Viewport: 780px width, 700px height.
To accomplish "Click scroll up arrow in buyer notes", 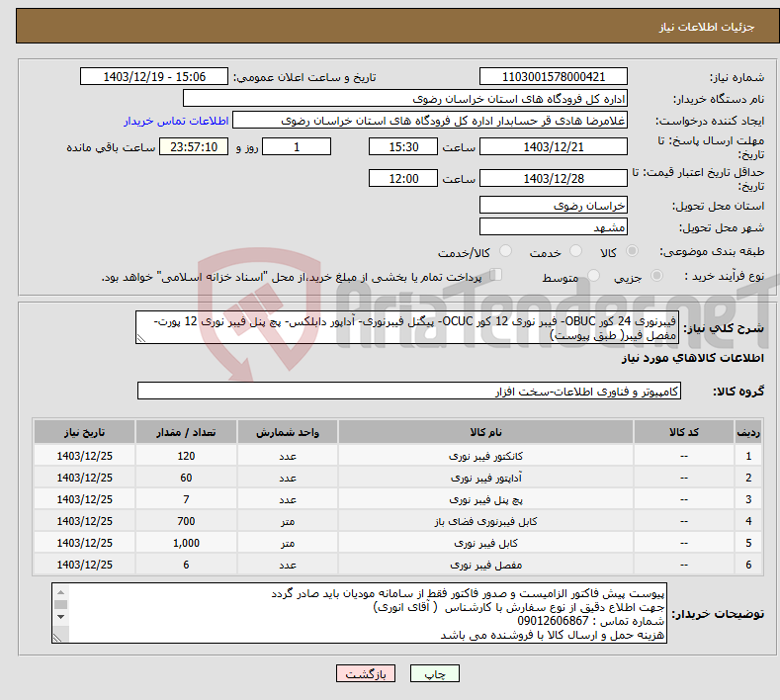I will (60, 592).
